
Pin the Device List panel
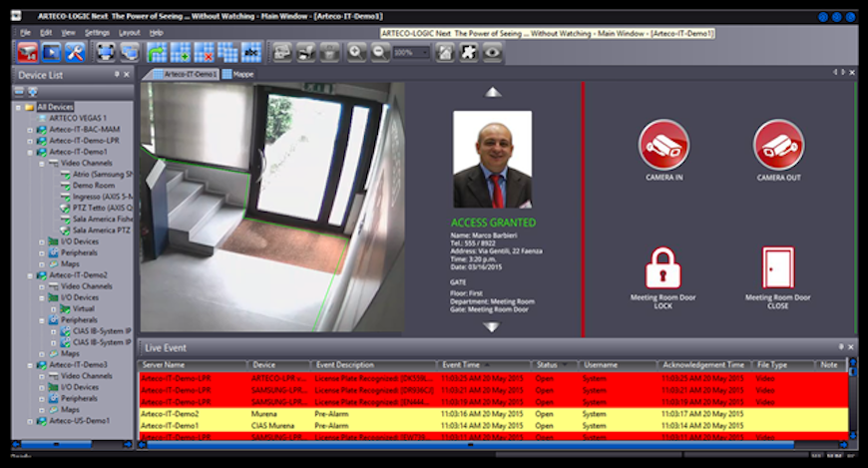coord(117,74)
